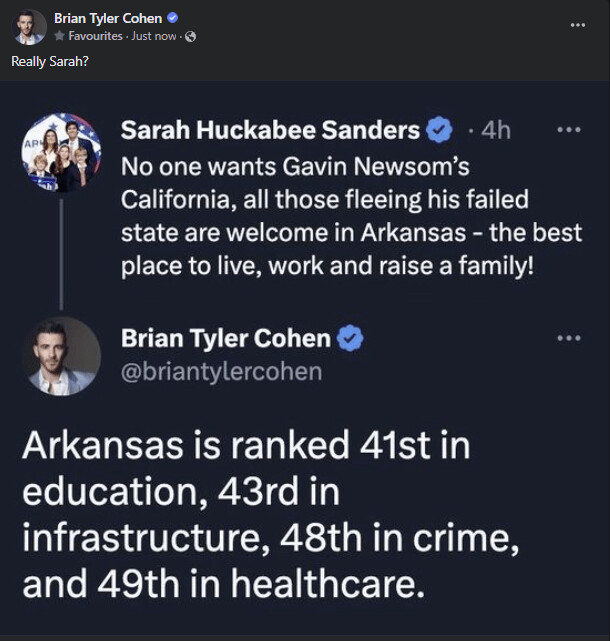Click Brian Tyler Cohen's tweet avatar photo

[62, 356]
